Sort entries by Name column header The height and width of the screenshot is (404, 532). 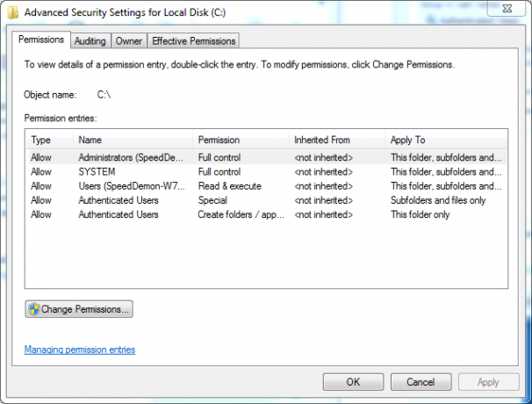133,140
